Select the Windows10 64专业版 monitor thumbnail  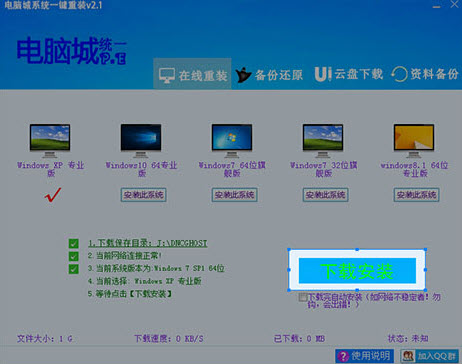tap(141, 140)
